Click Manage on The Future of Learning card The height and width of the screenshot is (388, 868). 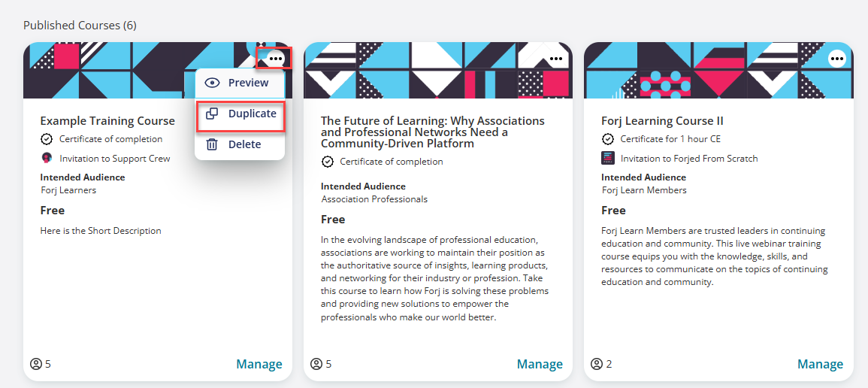(x=540, y=364)
